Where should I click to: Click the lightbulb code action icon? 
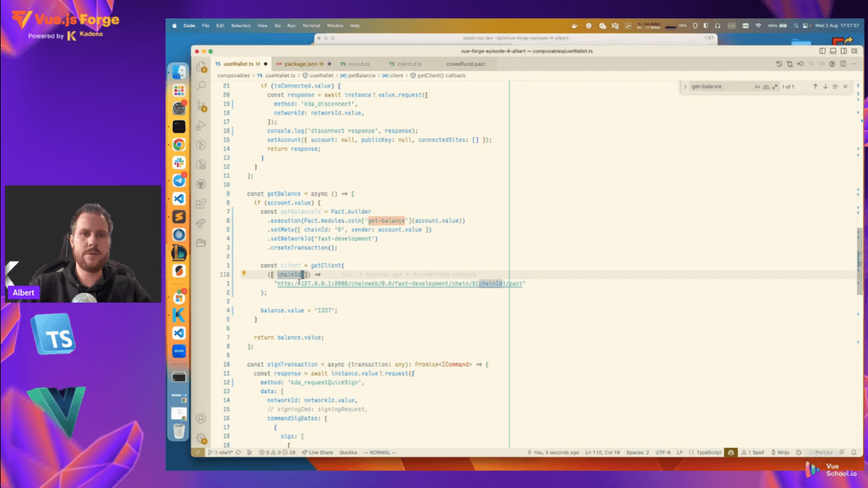tap(243, 274)
